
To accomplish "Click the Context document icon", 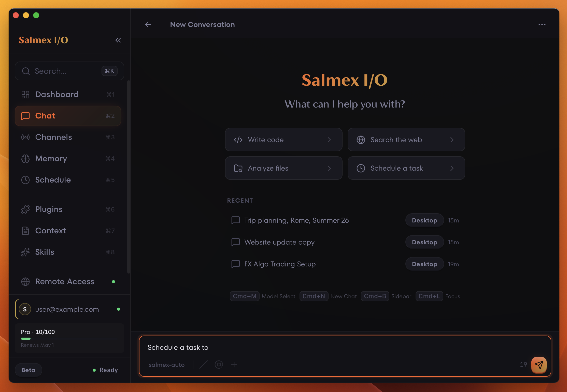I will click(25, 231).
